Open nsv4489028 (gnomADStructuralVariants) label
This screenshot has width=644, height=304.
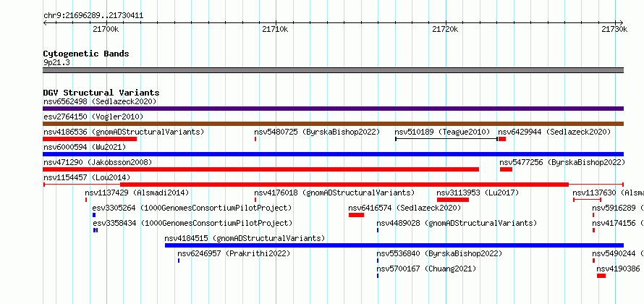point(457,223)
